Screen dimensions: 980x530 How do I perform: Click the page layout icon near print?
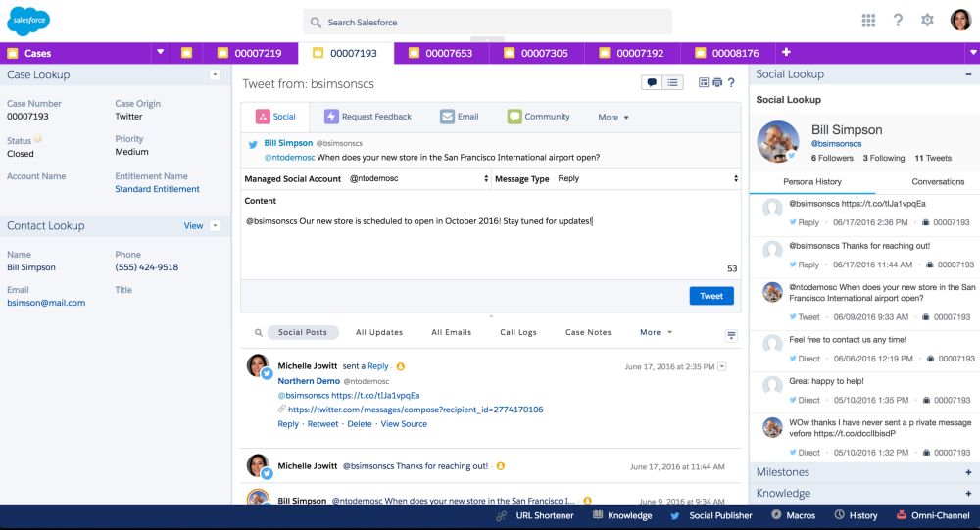[704, 82]
